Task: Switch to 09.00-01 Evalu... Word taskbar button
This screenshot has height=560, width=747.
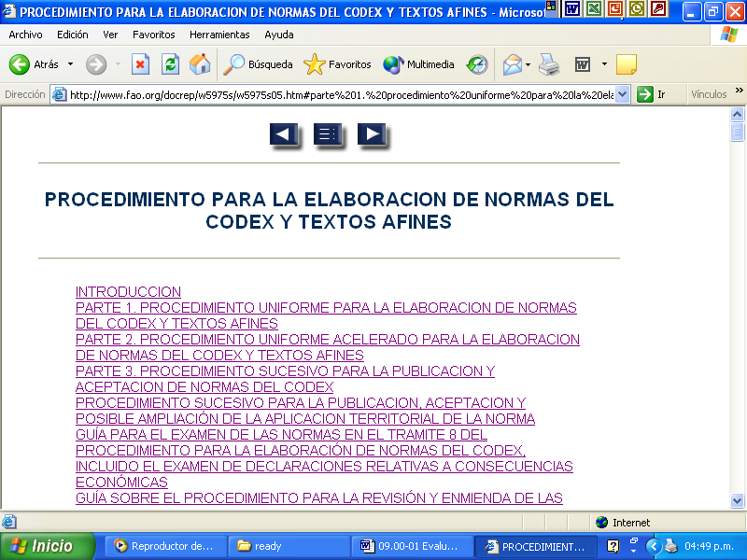Action: pyautogui.click(x=413, y=546)
